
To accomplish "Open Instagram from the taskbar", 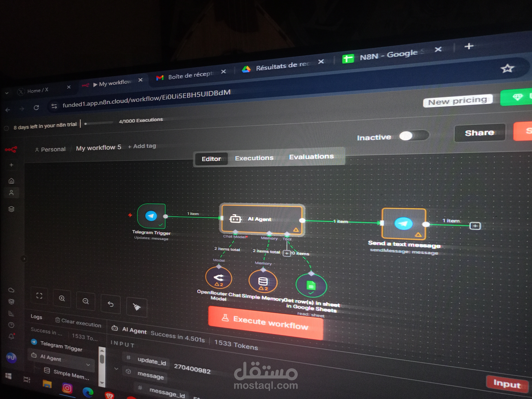I will (x=67, y=388).
